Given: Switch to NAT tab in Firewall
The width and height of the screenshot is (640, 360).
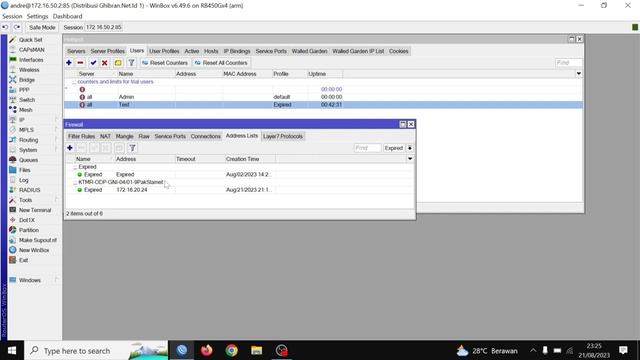Looking at the screenshot, I should [105, 136].
